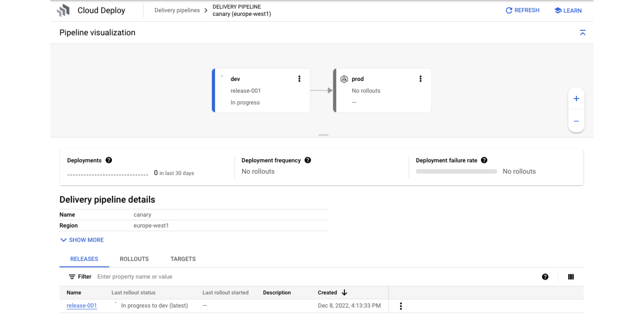This screenshot has height=322, width=644.
Task: Click the release-001 hyperlink
Action: point(81,306)
